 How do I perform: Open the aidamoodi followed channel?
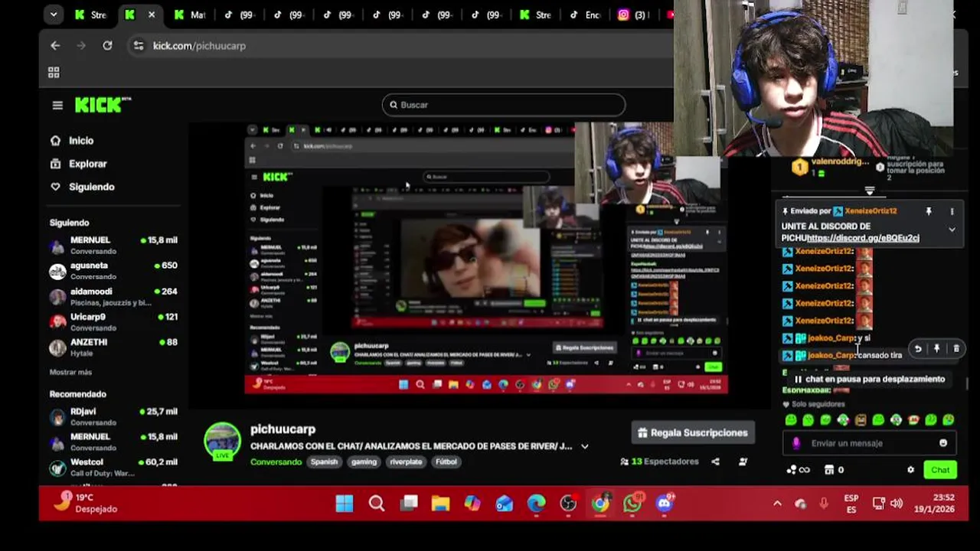[113, 296]
